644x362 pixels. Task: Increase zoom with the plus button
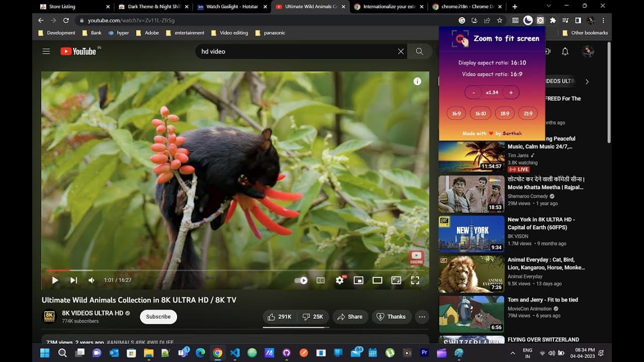[511, 93]
